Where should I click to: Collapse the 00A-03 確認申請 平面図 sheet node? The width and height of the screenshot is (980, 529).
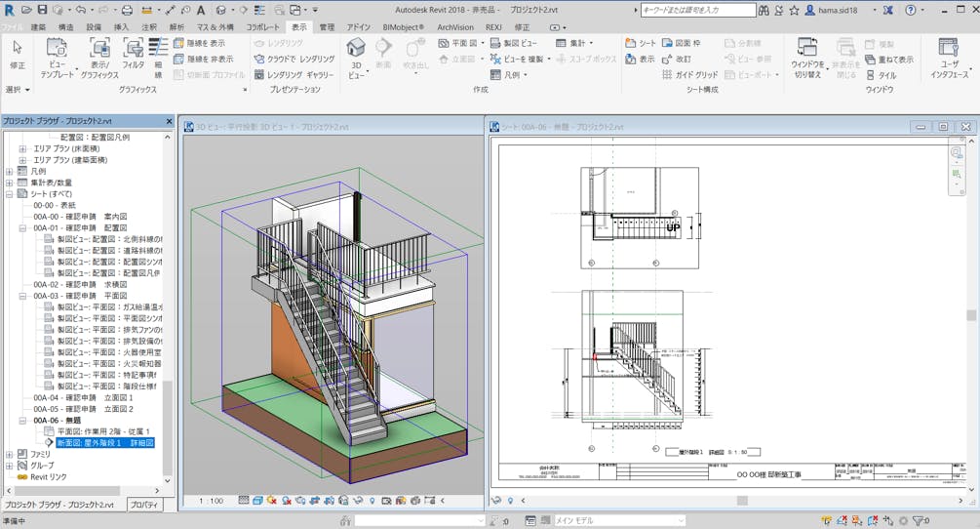(x=22, y=295)
